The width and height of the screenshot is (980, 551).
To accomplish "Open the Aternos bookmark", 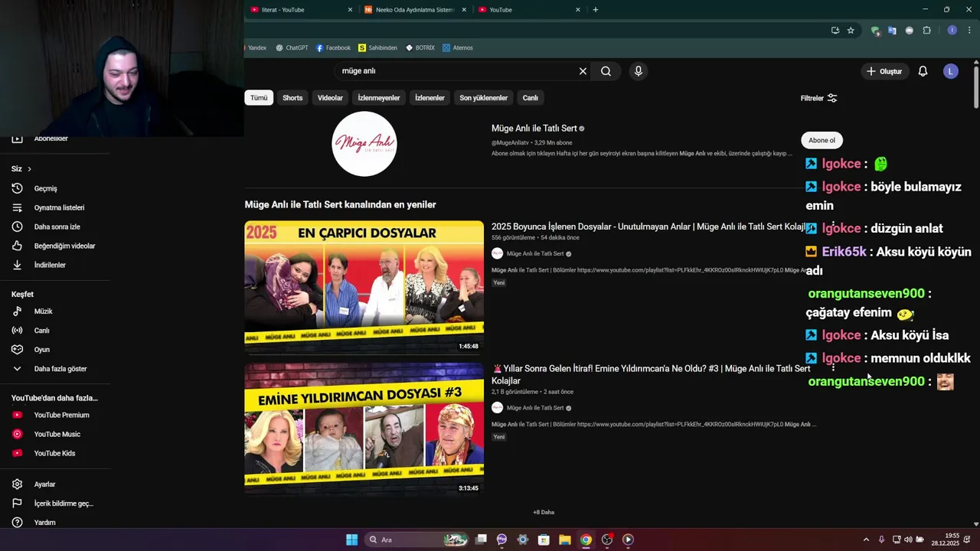I will pos(457,47).
